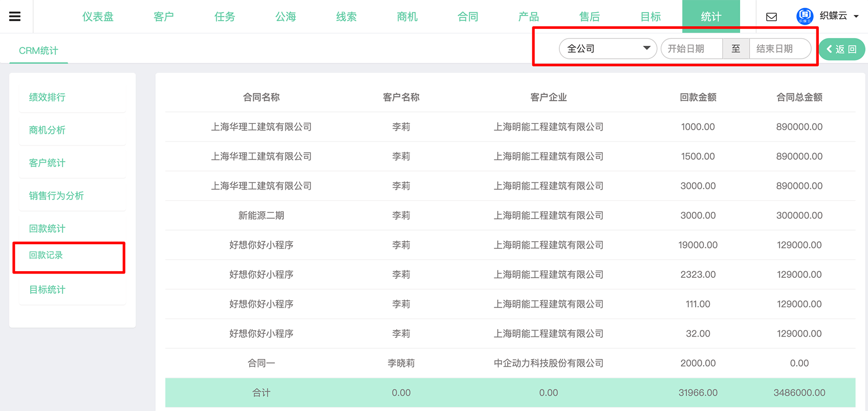Switch to the 公海 nav item
Screen dimensions: 868x411
[285, 17]
